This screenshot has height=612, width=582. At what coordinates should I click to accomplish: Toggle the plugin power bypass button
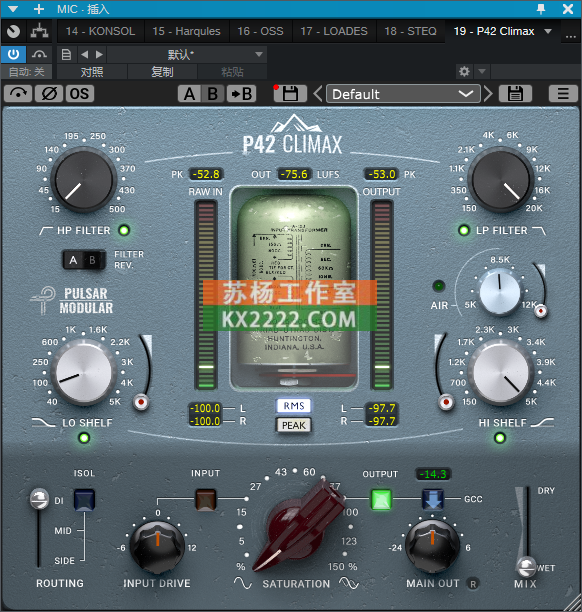[14, 54]
